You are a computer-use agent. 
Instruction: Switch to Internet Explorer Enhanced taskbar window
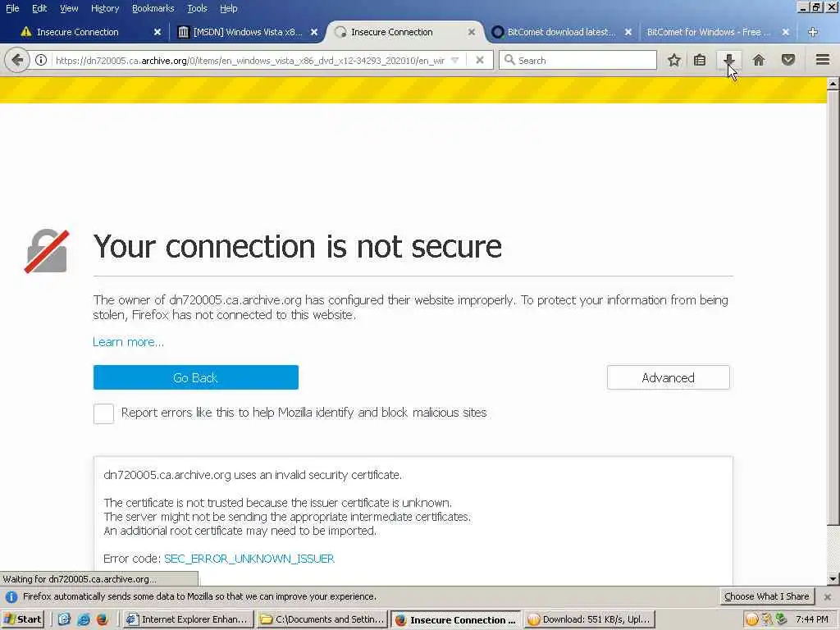[188, 619]
